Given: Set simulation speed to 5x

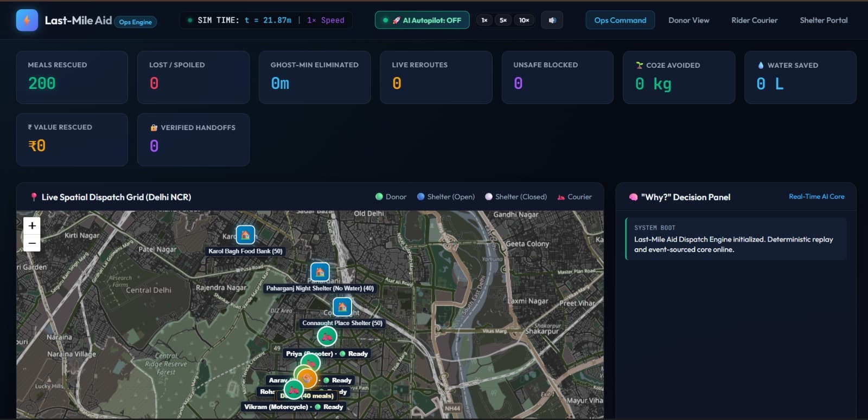Looking at the screenshot, I should coord(503,20).
